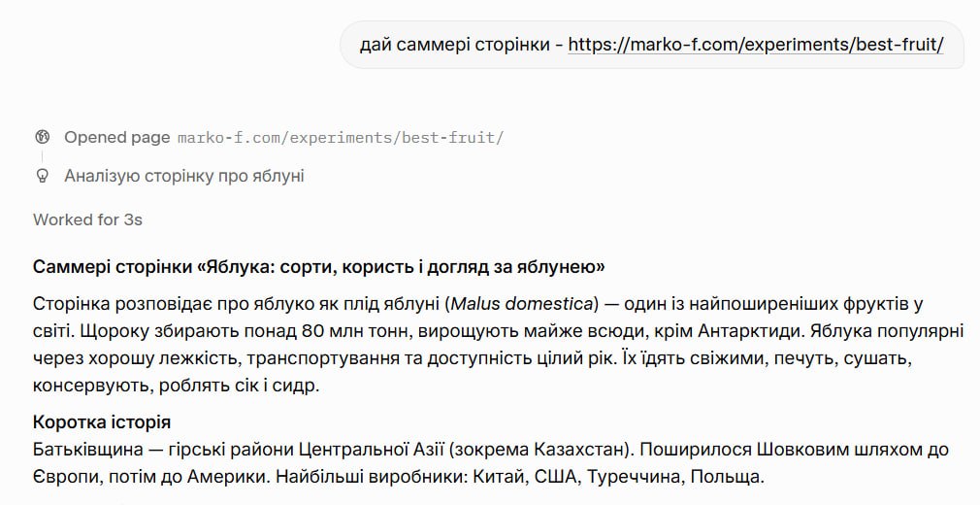Click the connector line between step icons

pyautogui.click(x=42, y=156)
